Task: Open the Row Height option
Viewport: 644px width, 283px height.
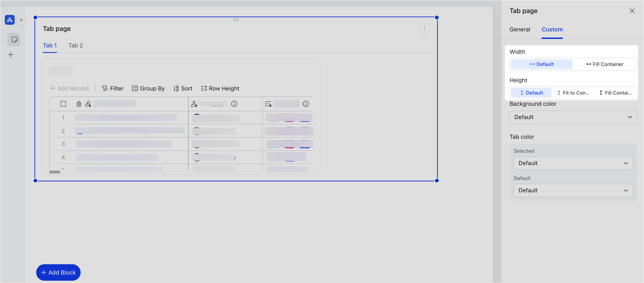Action: pos(220,88)
